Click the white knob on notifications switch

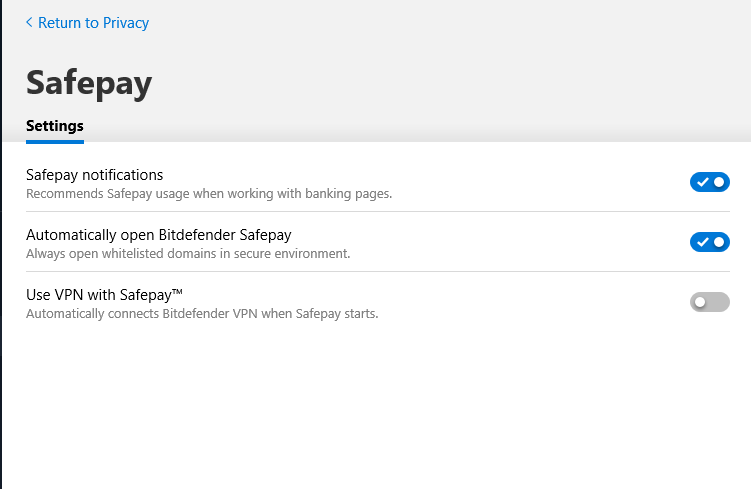pyautogui.click(x=719, y=182)
